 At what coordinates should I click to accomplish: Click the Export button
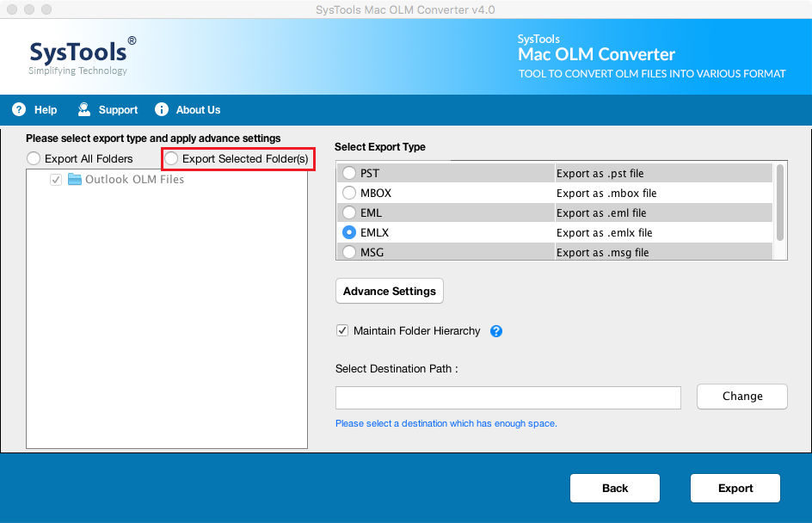tap(735, 488)
